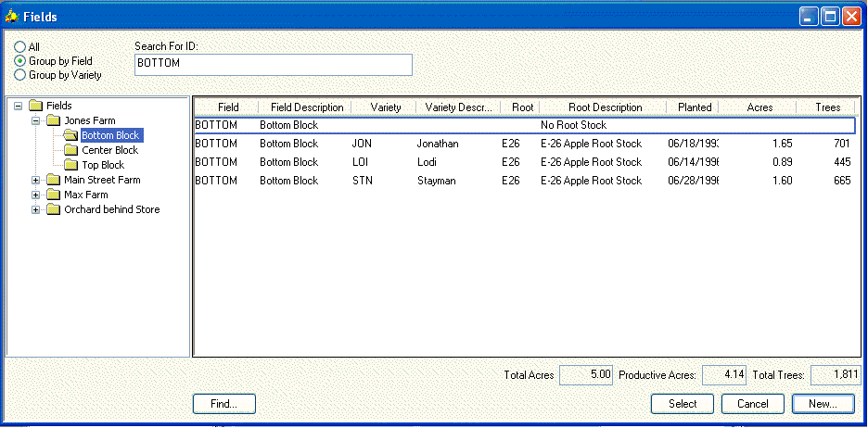
Task: Click the Fields root folder icon
Action: pos(36,106)
